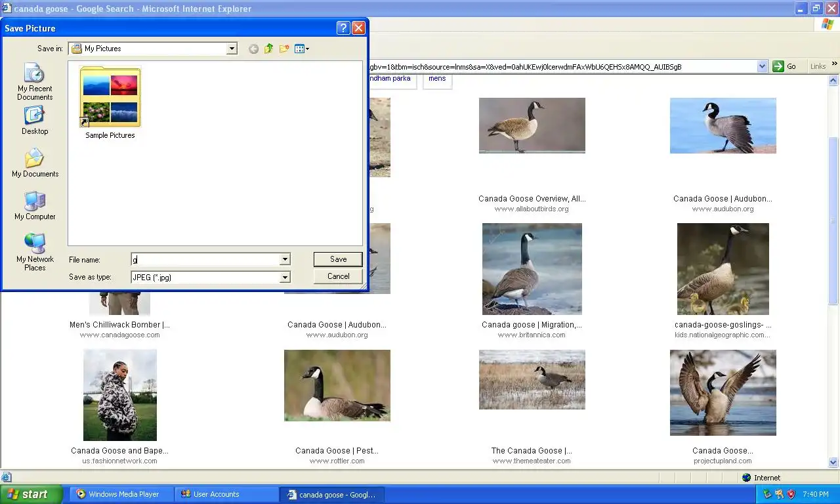Open the Start menu
The width and height of the screenshot is (840, 504).
click(x=31, y=494)
